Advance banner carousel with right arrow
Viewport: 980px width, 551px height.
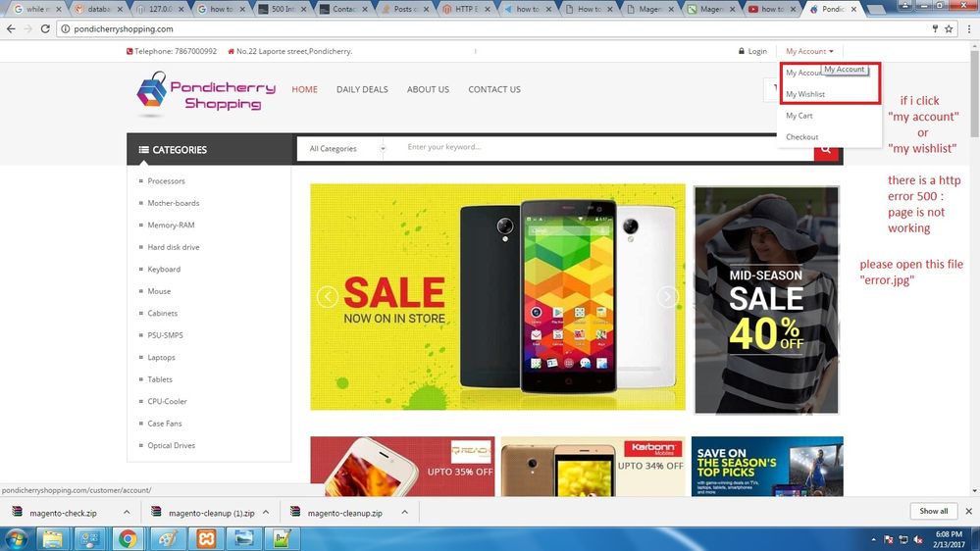[668, 297]
